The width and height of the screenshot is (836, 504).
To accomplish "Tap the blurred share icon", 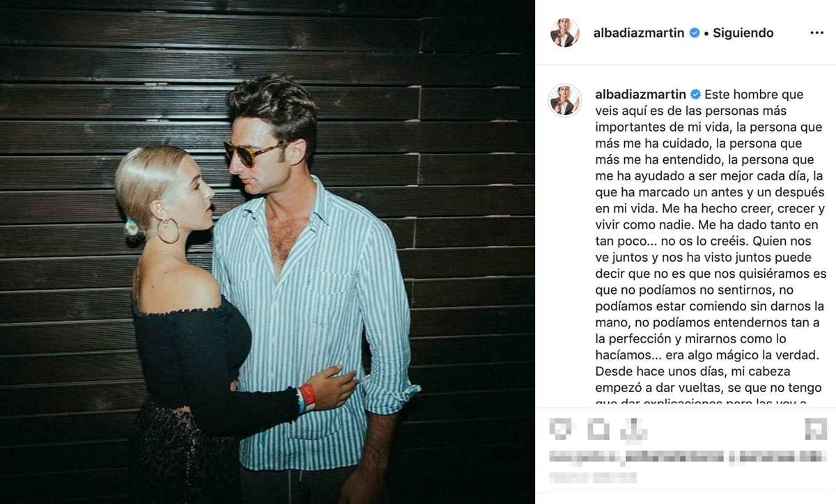I will tap(635, 428).
